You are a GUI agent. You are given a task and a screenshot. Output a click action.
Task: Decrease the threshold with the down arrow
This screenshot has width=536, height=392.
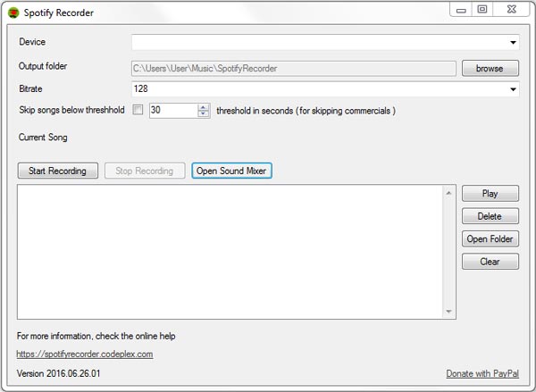[204, 113]
